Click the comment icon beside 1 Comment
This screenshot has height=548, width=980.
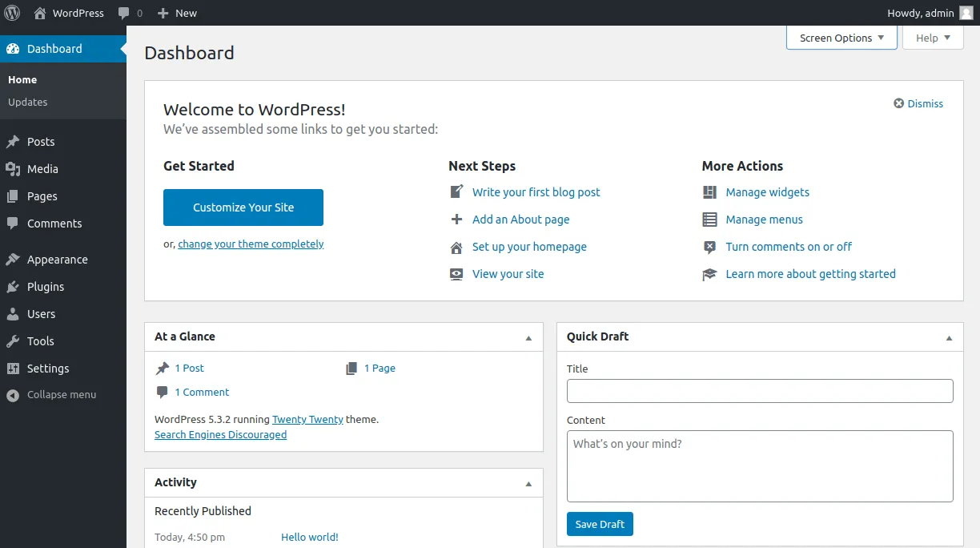[x=163, y=393]
